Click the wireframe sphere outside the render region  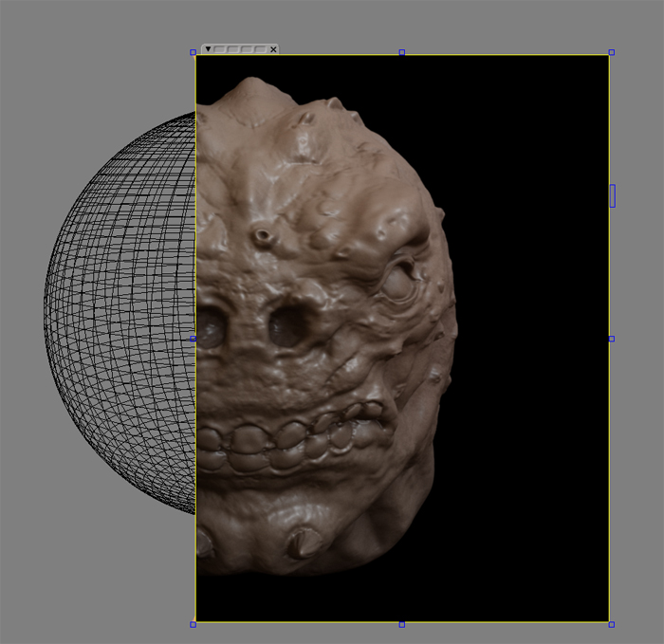tap(120, 313)
